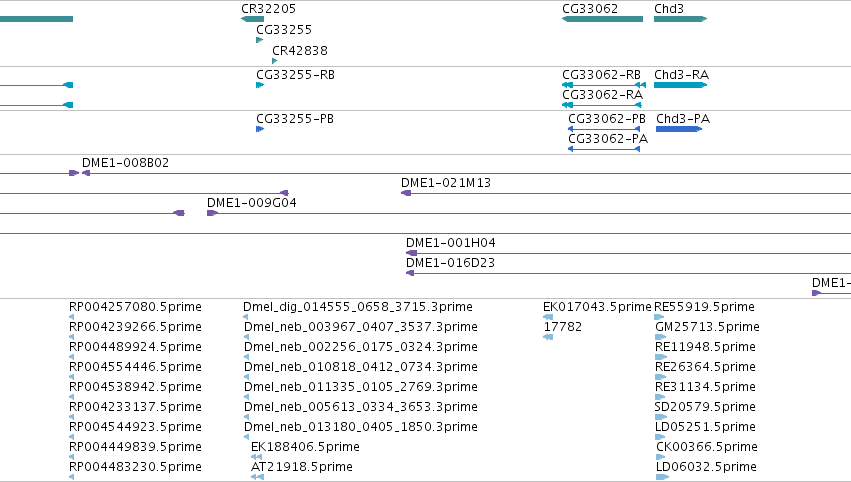Click RP004544923.5prime EST entry

pyautogui.click(x=135, y=427)
